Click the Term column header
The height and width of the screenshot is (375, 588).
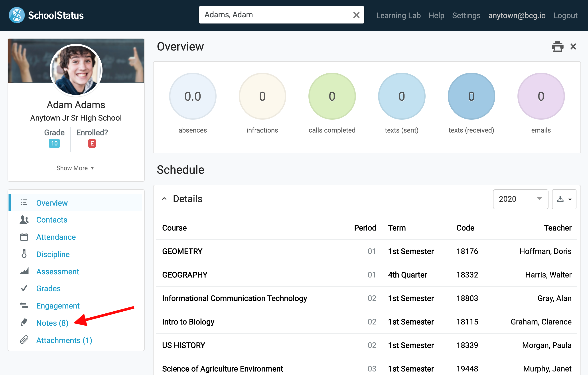(x=397, y=228)
